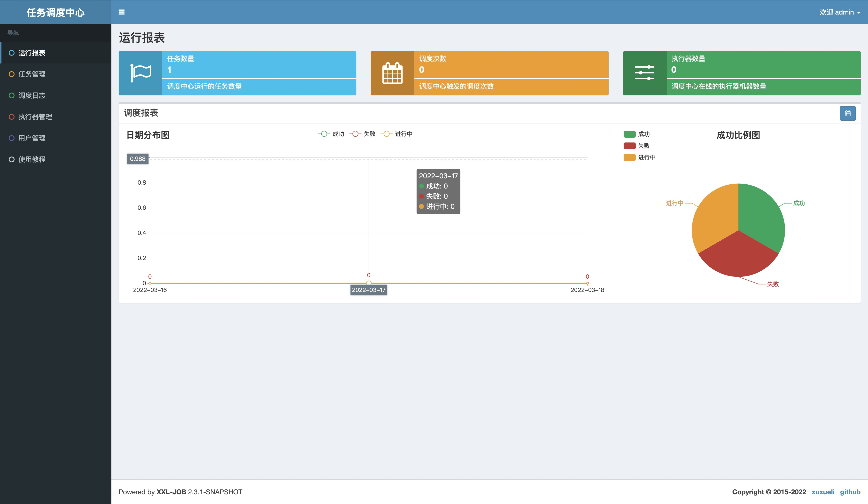The width and height of the screenshot is (868, 504).
Task: Click the blue circle icon beside 运行报表
Action: (x=12, y=53)
